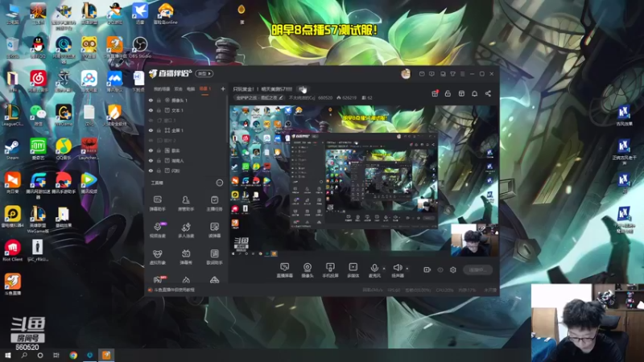The width and height of the screenshot is (644, 362).
Task: Click the 直播中 broadcast button
Action: [x=477, y=269]
